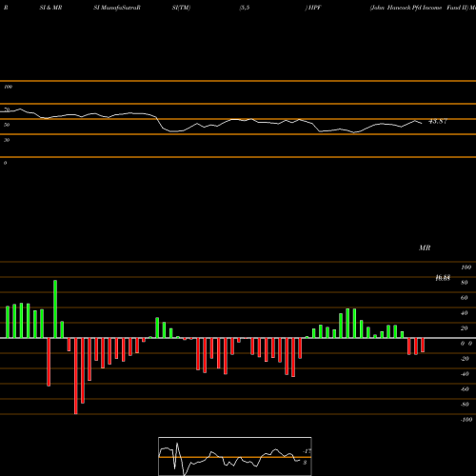
Task: Click the tallest green MR histogram bar
Action: [55, 309]
